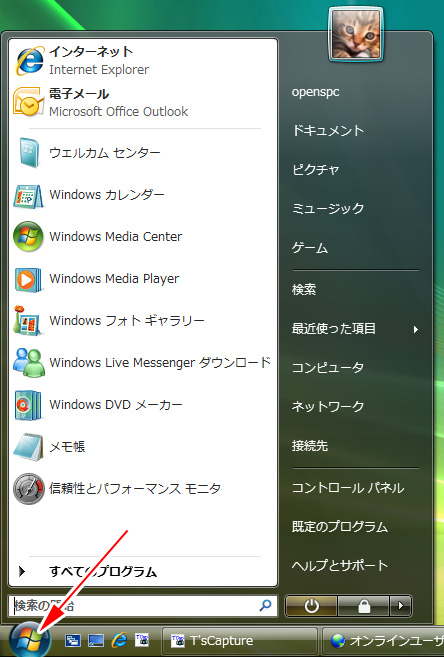
Task: Expand the 最近使った項目 submenu
Action: point(355,329)
